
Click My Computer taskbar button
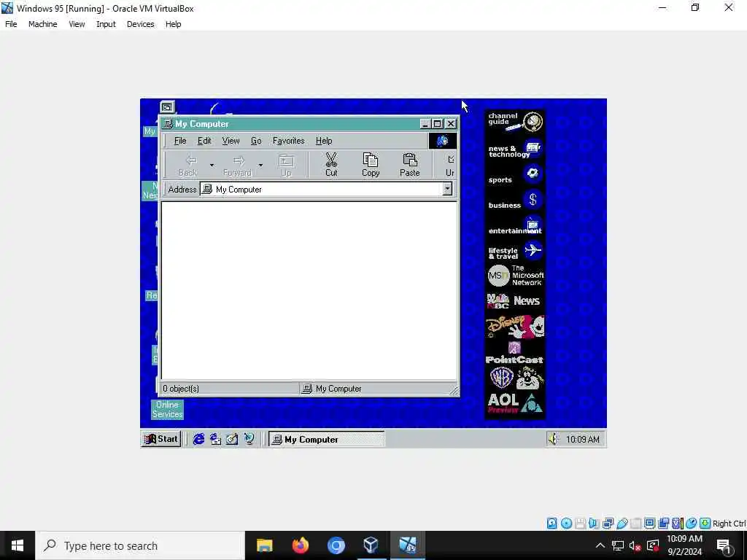326,439
